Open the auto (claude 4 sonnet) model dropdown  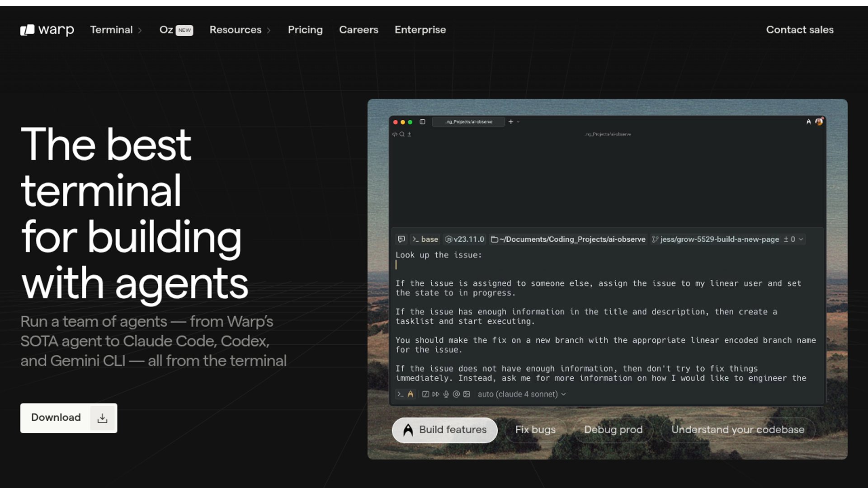click(522, 394)
